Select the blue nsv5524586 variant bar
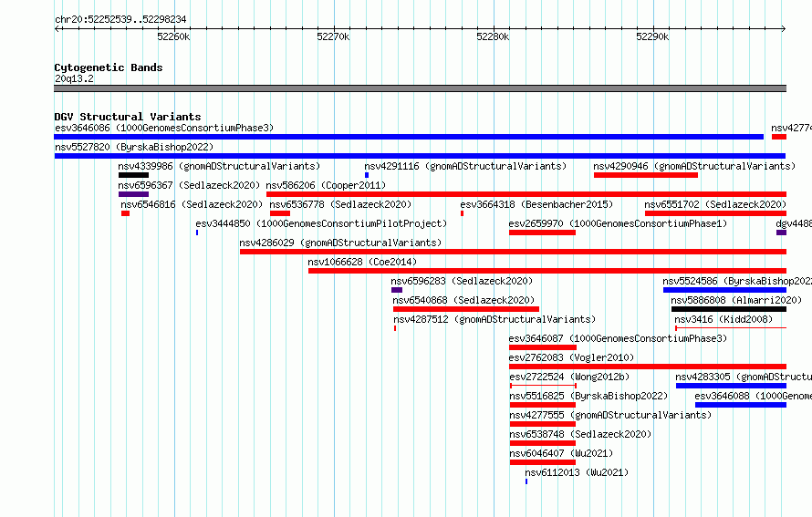 pos(725,290)
